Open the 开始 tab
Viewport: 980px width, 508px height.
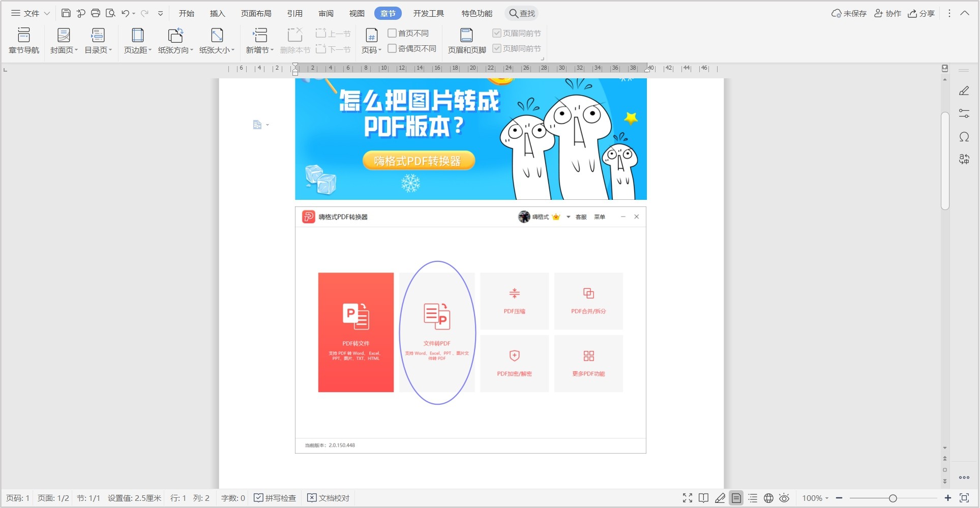click(187, 14)
